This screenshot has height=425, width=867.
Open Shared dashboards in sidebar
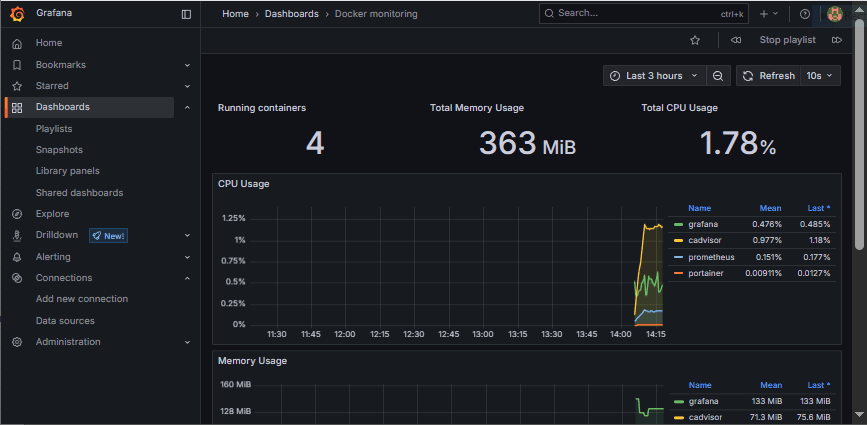click(80, 193)
